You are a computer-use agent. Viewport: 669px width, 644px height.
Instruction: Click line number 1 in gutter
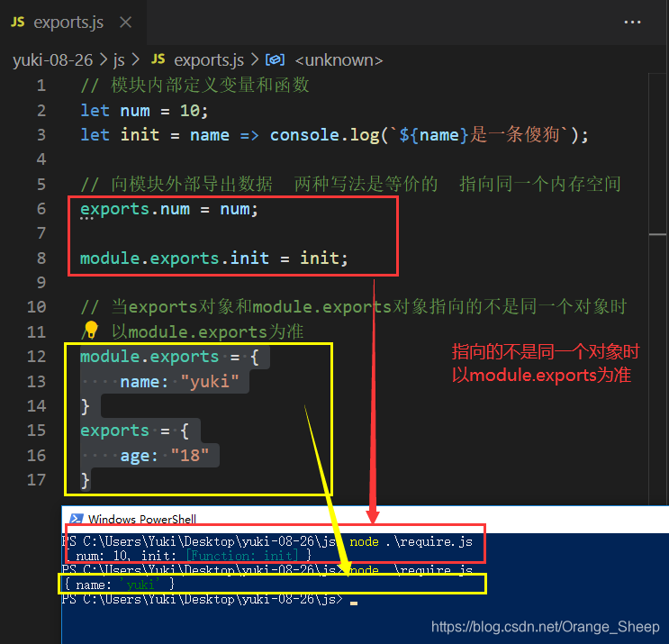[x=41, y=86]
